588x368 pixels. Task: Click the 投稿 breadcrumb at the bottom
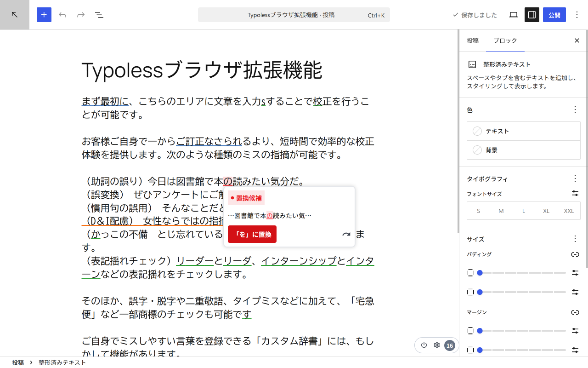(x=18, y=362)
